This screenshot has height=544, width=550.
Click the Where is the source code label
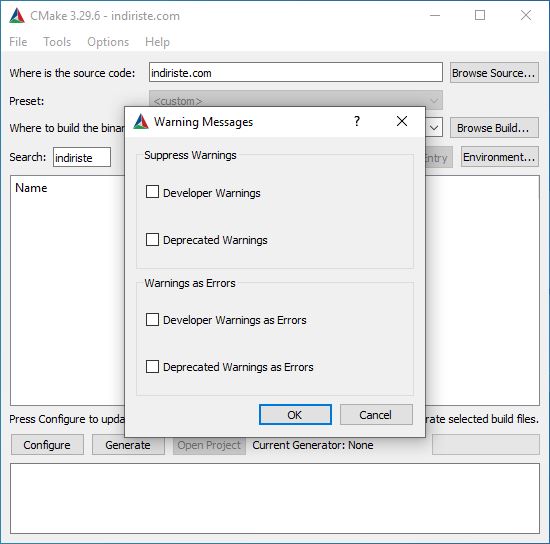pos(72,73)
